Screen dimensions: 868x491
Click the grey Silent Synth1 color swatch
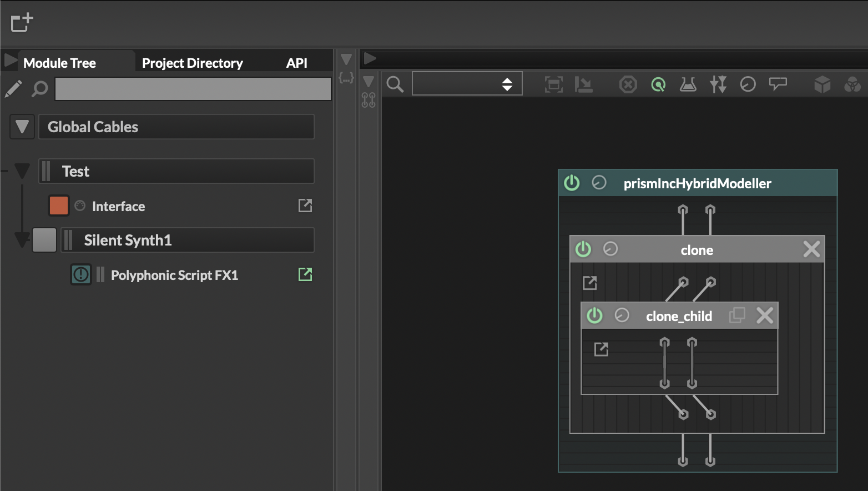(x=44, y=240)
